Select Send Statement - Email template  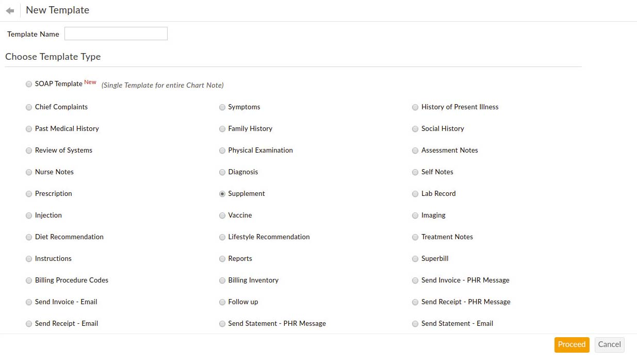coord(415,324)
